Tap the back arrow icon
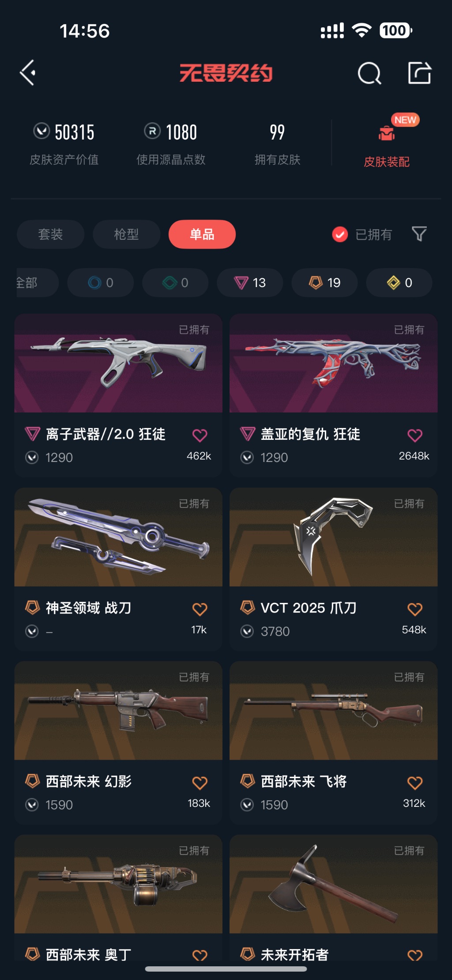Screen dimensions: 452x980 pyautogui.click(x=28, y=73)
